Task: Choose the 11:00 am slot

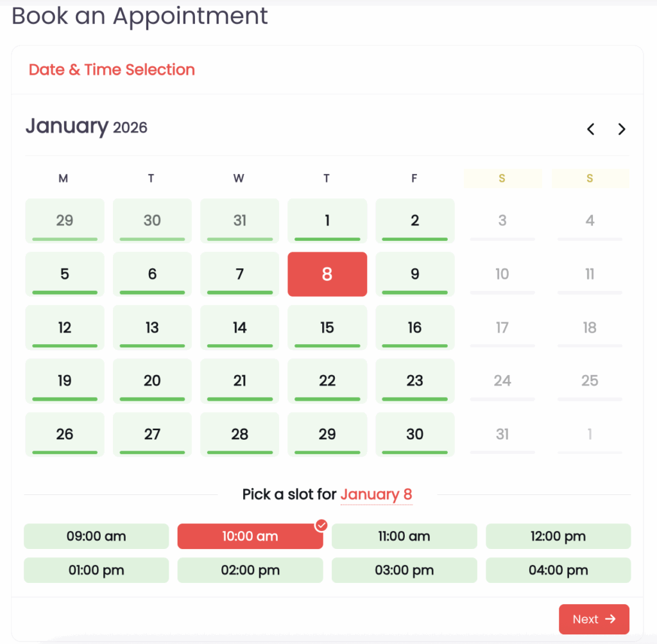Action: point(404,536)
